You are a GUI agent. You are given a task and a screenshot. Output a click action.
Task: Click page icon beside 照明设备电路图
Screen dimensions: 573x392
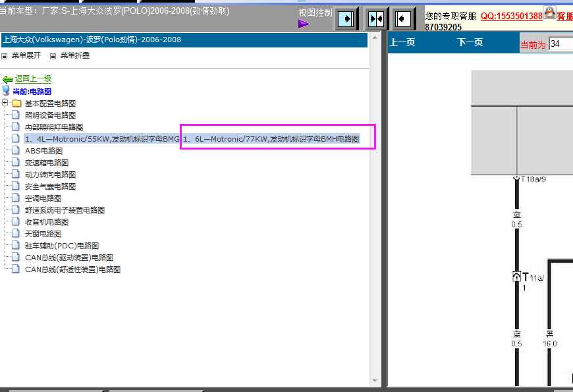coord(15,115)
